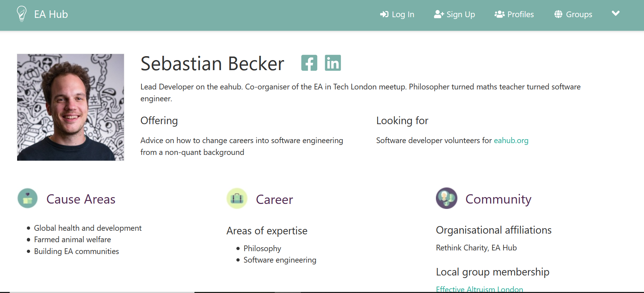Image resolution: width=644 pixels, height=293 pixels.
Task: Select the 'Philosophy' expertise item
Action: [262, 249]
